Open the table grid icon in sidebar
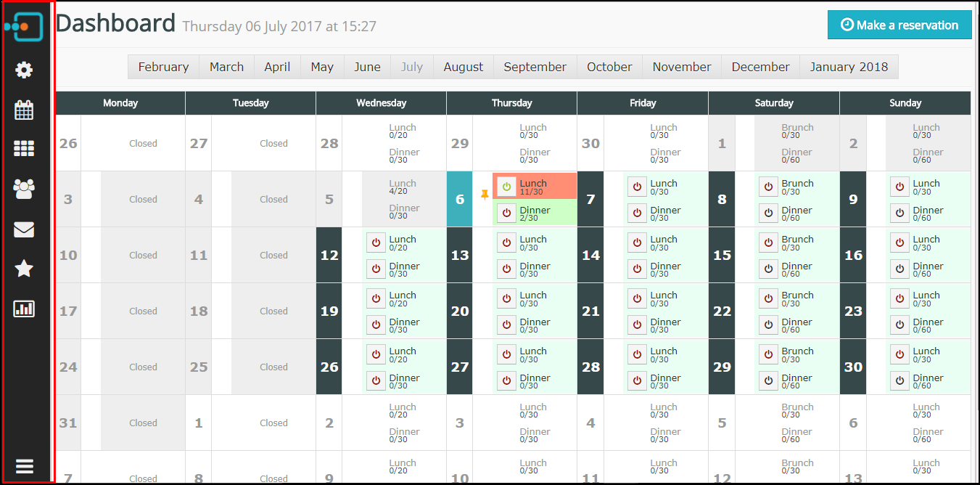Image resolution: width=980 pixels, height=485 pixels. [x=24, y=150]
